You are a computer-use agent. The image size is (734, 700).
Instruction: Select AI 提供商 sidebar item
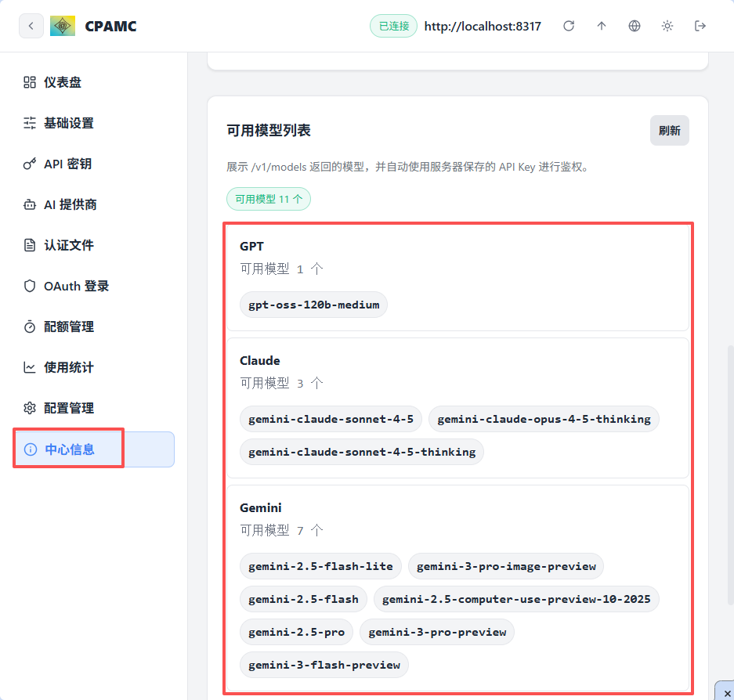coord(71,204)
